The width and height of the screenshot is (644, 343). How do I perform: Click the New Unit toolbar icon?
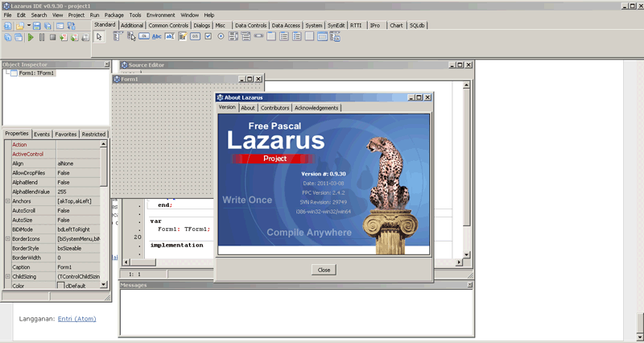click(x=8, y=26)
